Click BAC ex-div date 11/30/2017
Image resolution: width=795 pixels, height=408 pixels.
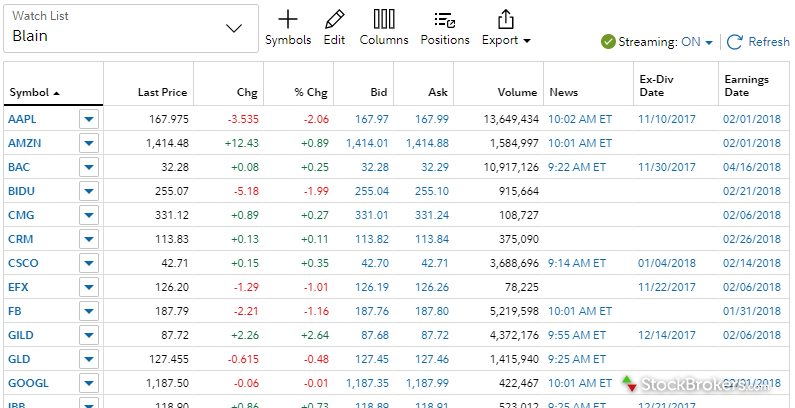[x=667, y=167]
